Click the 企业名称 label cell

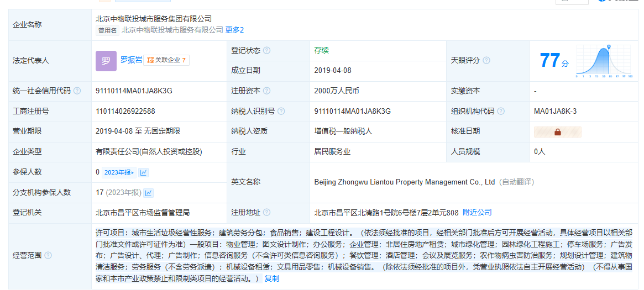tap(50, 24)
